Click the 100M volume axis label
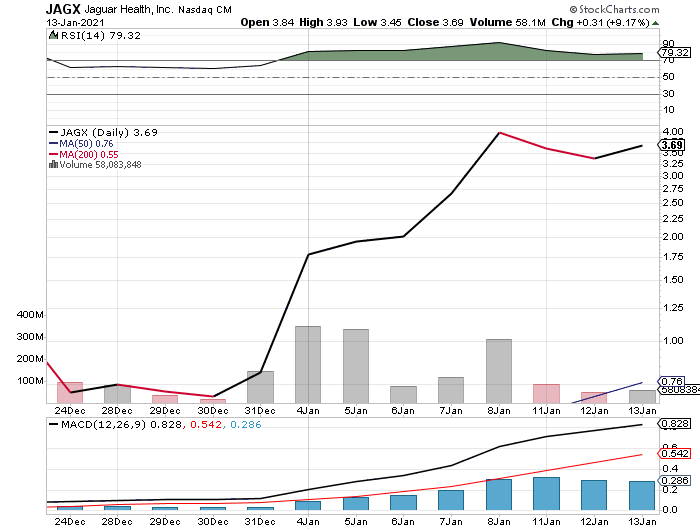Screen dimensions: 700x530 pos(30,381)
